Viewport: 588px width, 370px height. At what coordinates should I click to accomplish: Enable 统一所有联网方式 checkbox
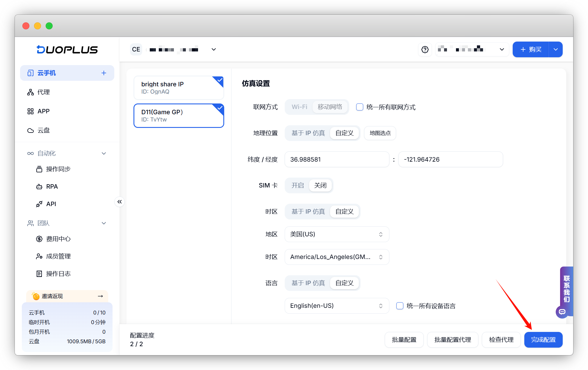(x=360, y=107)
